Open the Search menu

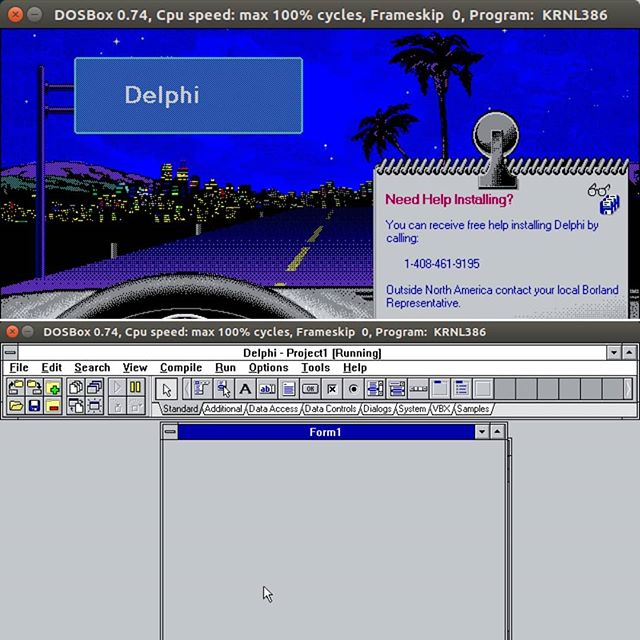(x=92, y=367)
